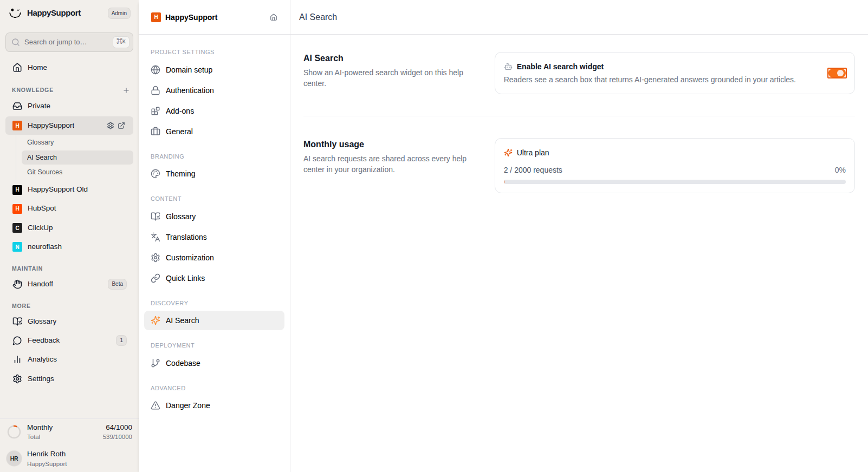This screenshot has height=472, width=868.
Task: Click the Domain setup globe icon
Action: (x=156, y=70)
